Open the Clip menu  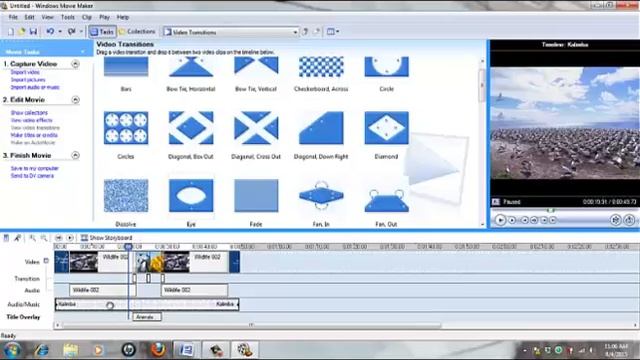point(87,17)
